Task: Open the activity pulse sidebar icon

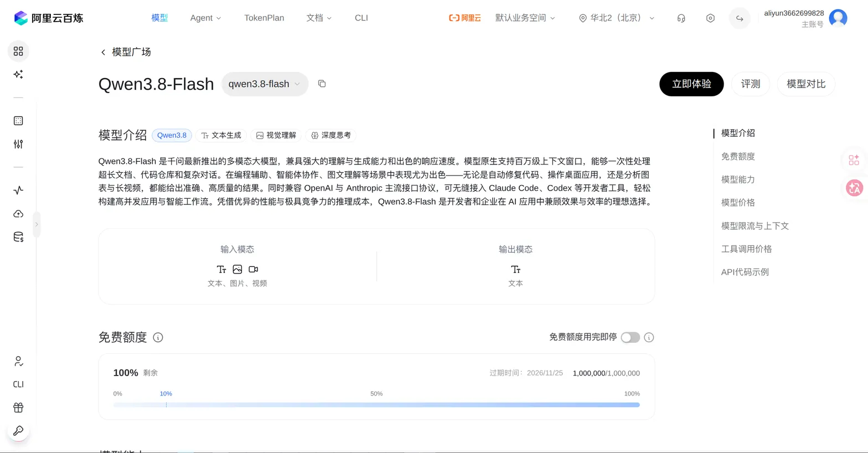Action: 18,190
